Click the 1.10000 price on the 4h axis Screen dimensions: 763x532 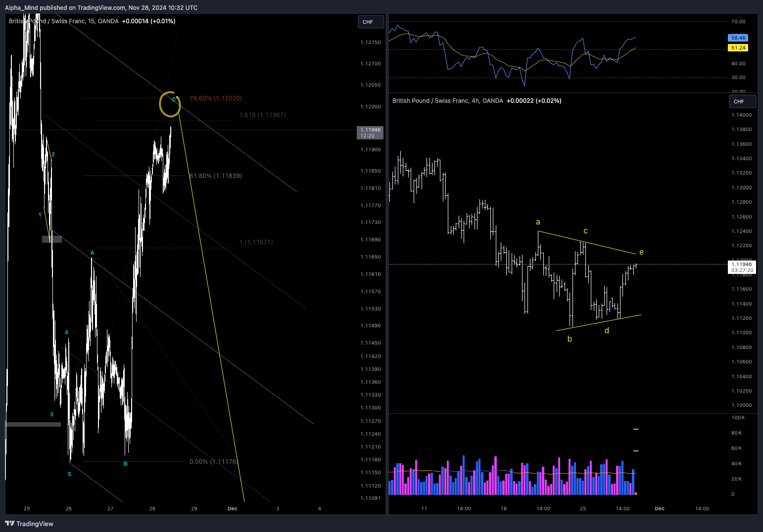742,405
